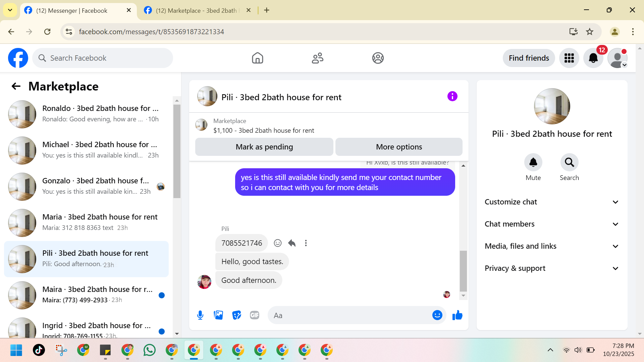
Task: Click Mark as pending button
Action: pos(264,147)
